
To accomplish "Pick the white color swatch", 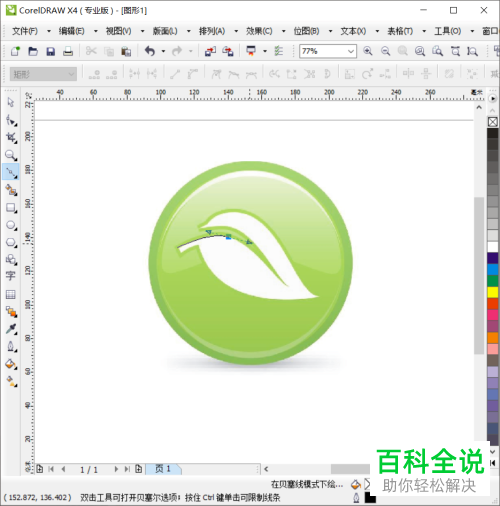I will pos(492,247).
